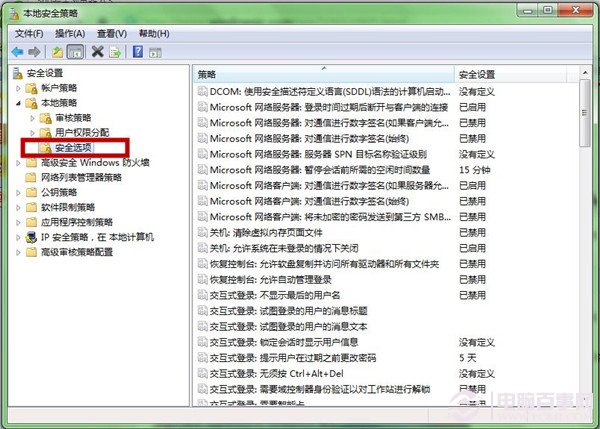Screen dimensions: 600x429
Task: Open Help via question mark icon
Action: pos(138,51)
